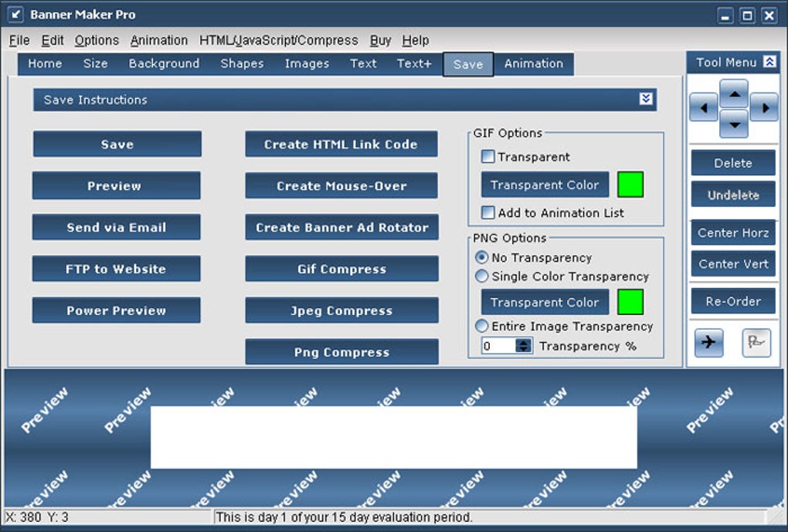Viewport: 788px width, 532px height.
Task: Run Png Compress
Action: pos(341,351)
